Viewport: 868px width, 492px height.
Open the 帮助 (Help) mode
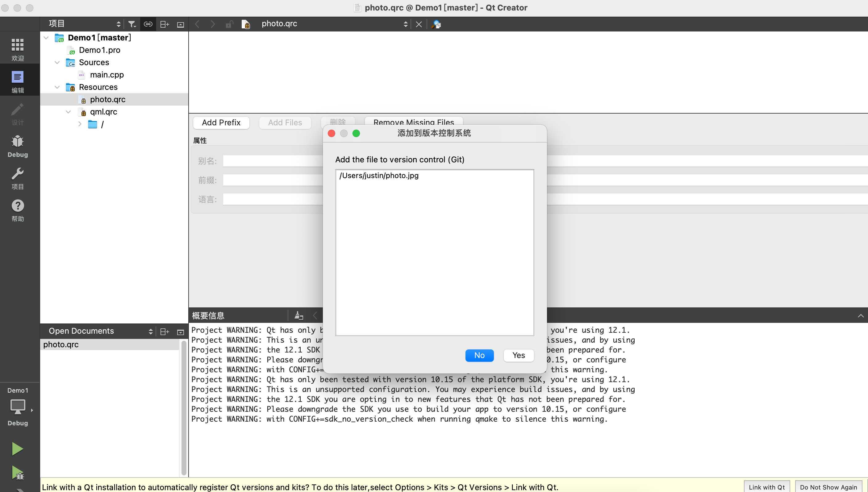18,210
